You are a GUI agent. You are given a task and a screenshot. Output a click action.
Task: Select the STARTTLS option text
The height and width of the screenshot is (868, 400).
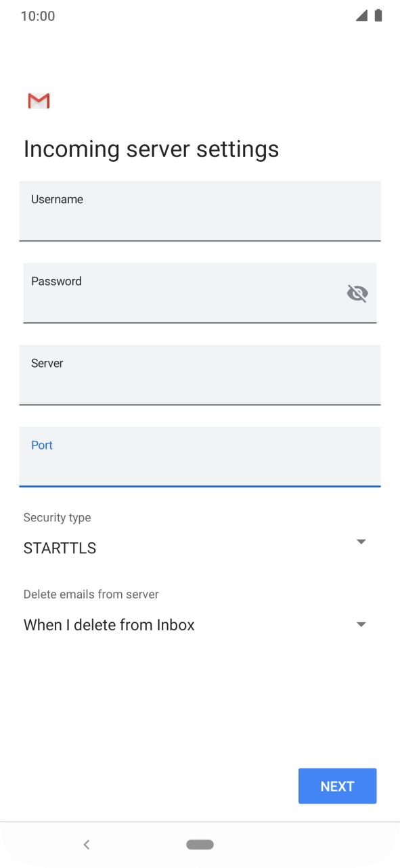point(60,548)
